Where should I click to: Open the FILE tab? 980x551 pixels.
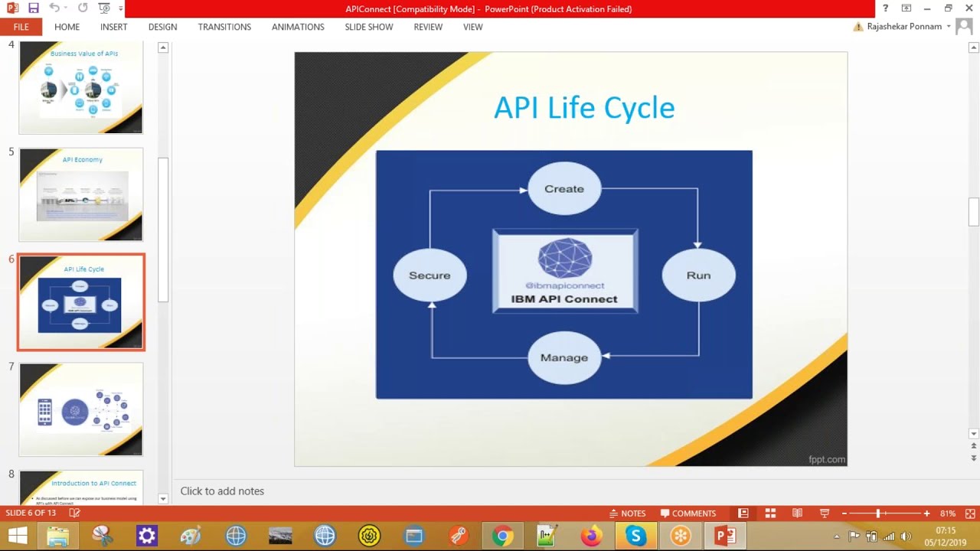(21, 27)
